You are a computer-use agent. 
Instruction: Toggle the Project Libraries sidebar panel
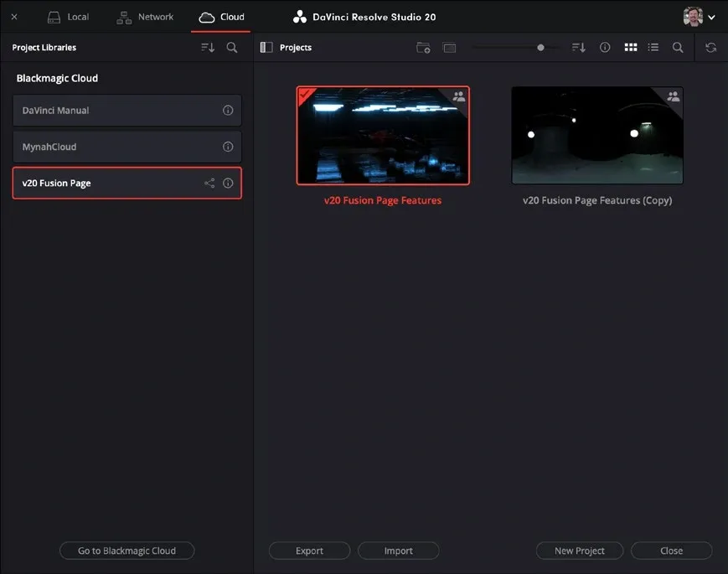pyautogui.click(x=266, y=48)
